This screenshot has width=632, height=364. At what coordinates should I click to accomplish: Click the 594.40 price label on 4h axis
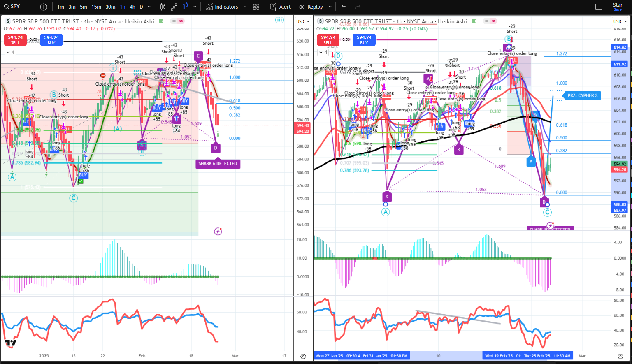coord(302,125)
